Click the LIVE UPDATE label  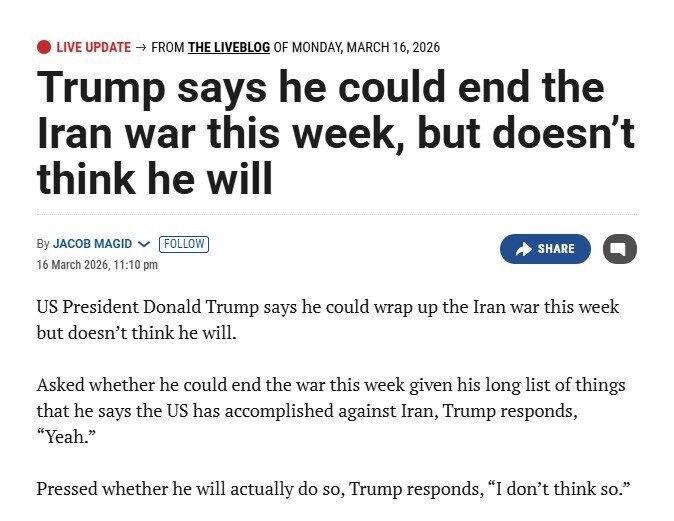[93, 47]
